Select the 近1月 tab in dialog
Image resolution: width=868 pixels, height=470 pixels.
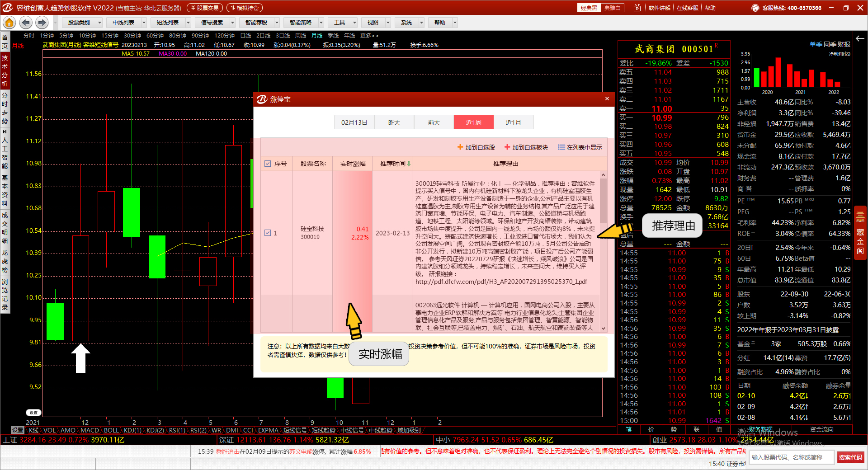pyautogui.click(x=513, y=122)
